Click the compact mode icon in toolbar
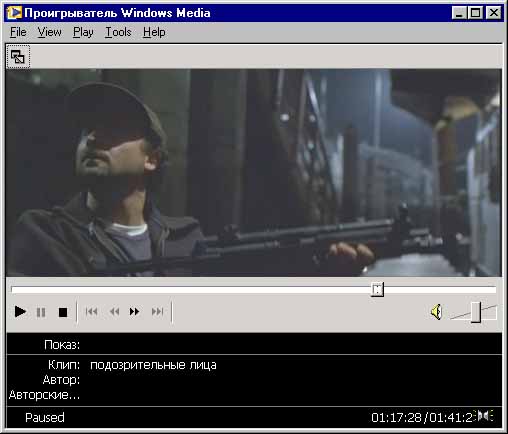The image size is (508, 434). (18, 57)
